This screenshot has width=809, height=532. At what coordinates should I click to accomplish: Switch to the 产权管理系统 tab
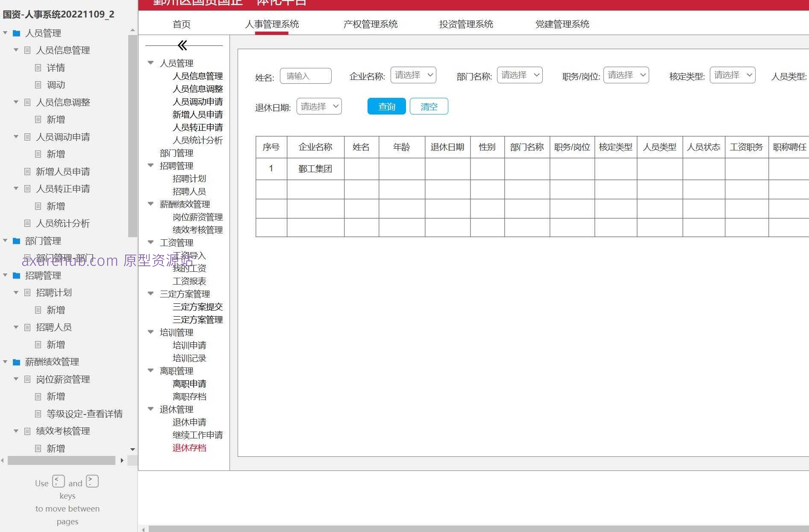370,24
